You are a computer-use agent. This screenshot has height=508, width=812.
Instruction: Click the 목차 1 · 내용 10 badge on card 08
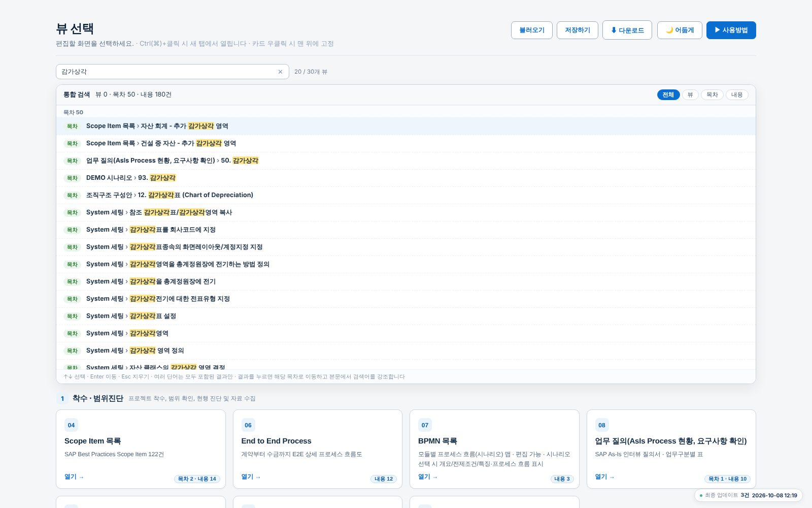(x=728, y=479)
